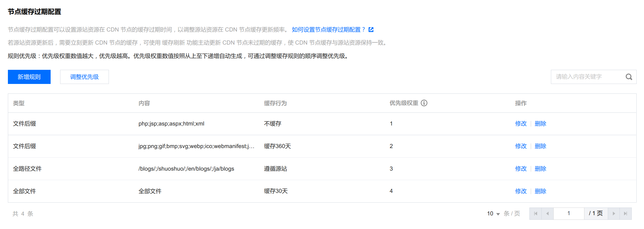Image resolution: width=644 pixels, height=229 pixels.
Task: Click the priority weight info icon
Action: (424, 103)
